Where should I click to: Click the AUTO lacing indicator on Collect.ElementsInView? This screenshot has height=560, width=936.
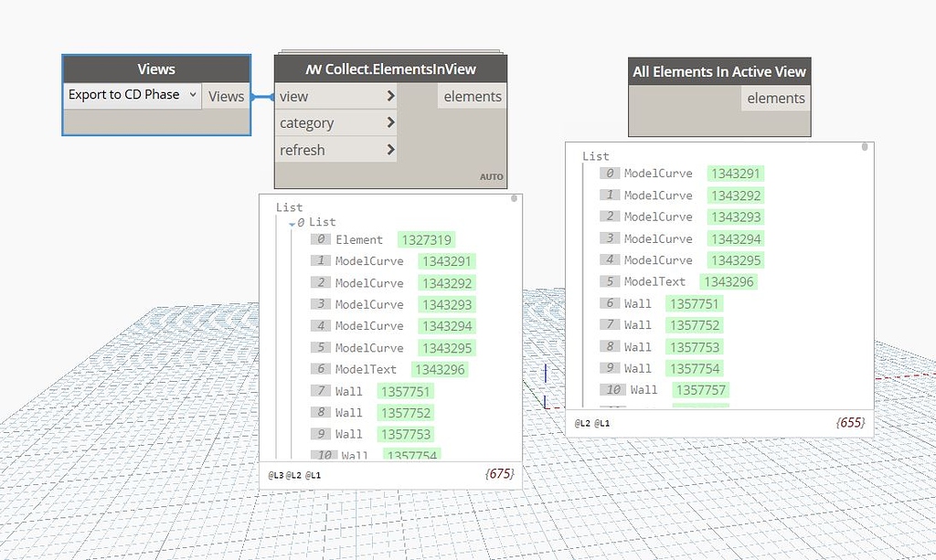(491, 176)
